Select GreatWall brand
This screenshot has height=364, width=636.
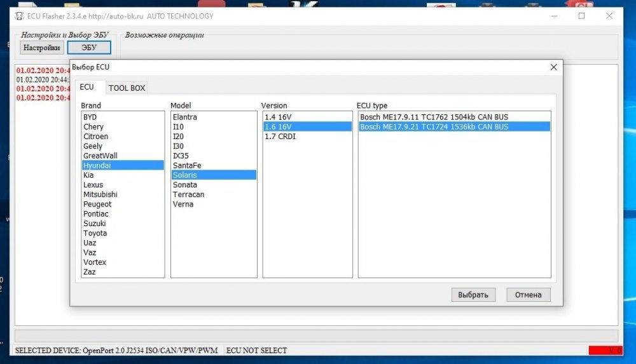123,156
